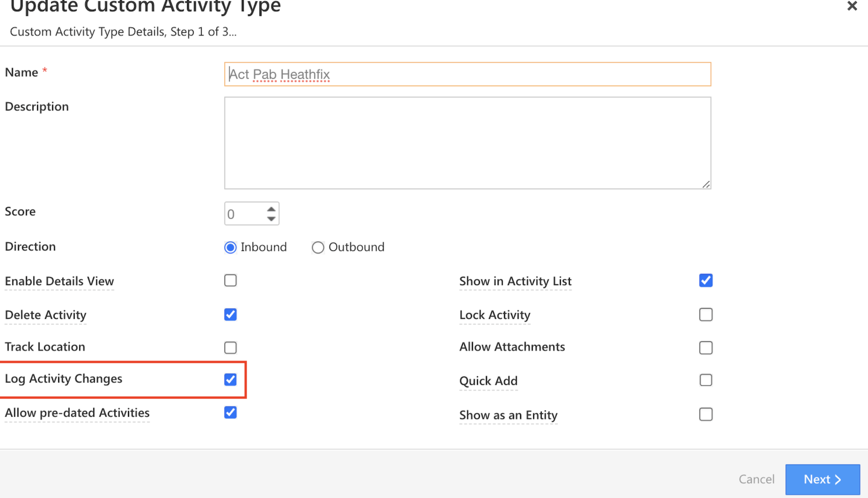Uncheck Show in Activity List checkbox

[706, 281]
